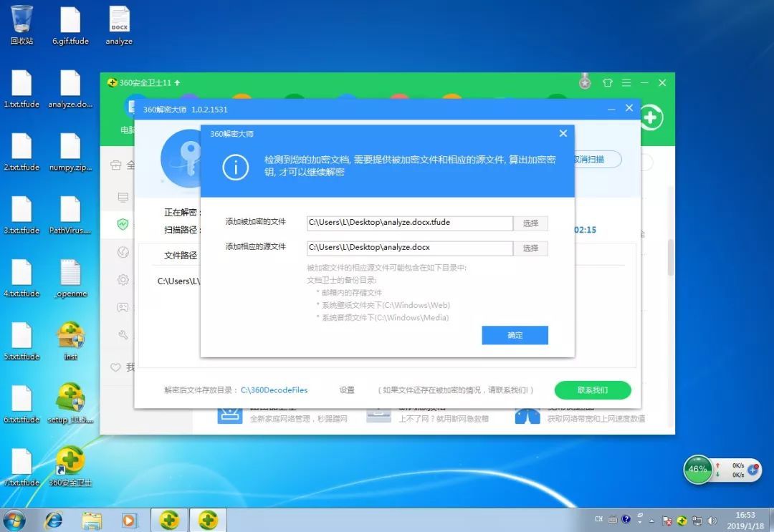Open the 断网急救箱 tool in 360安全卫士

coord(427,414)
